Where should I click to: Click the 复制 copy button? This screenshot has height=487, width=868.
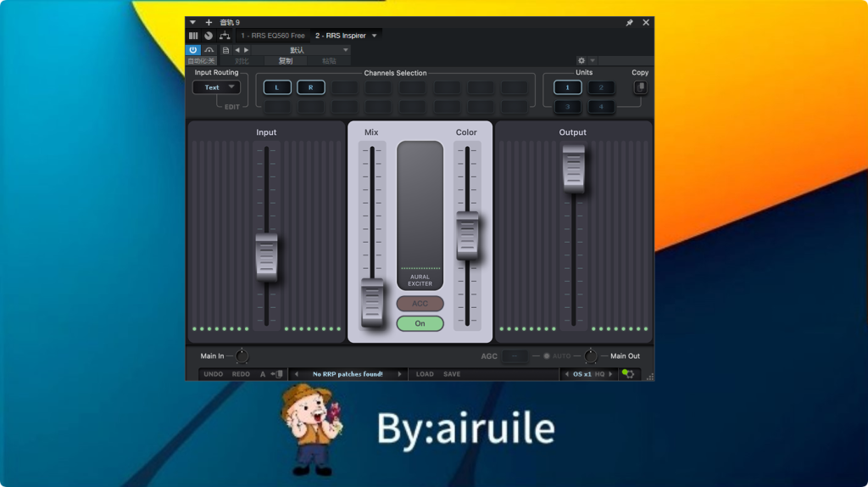[x=286, y=61]
